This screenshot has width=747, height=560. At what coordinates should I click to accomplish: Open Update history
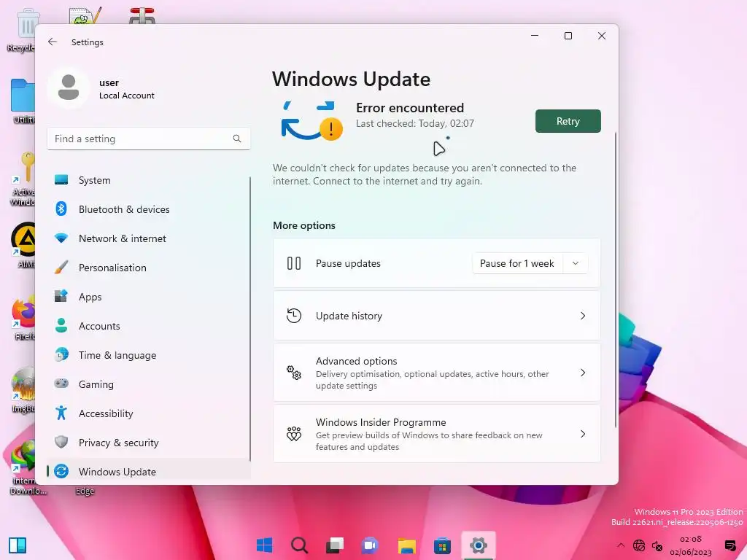click(x=437, y=316)
